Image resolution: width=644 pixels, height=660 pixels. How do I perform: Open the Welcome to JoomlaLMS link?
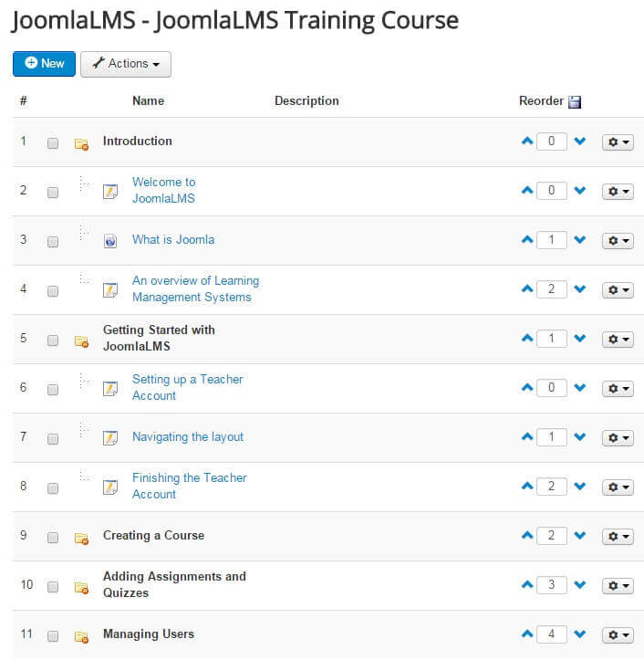[x=163, y=190]
